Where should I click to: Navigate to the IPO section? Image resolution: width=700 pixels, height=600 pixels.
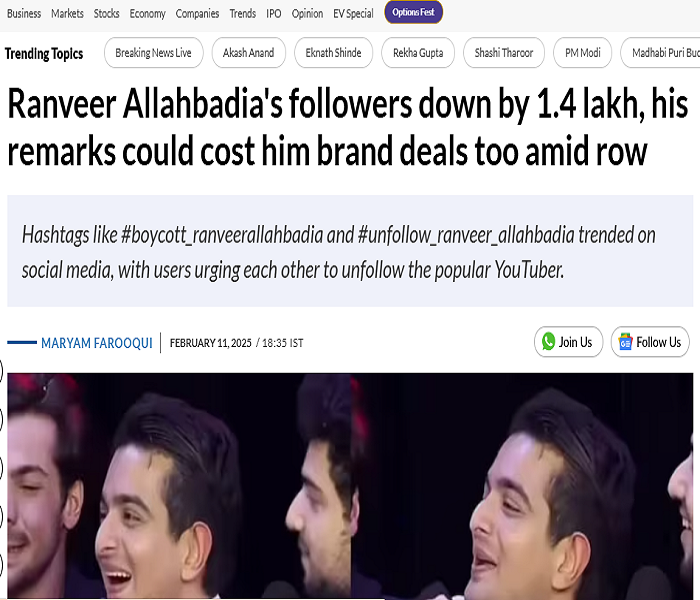point(274,14)
